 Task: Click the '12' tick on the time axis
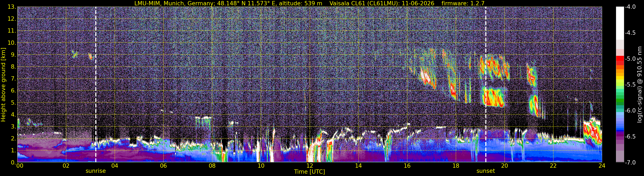tap(310, 166)
